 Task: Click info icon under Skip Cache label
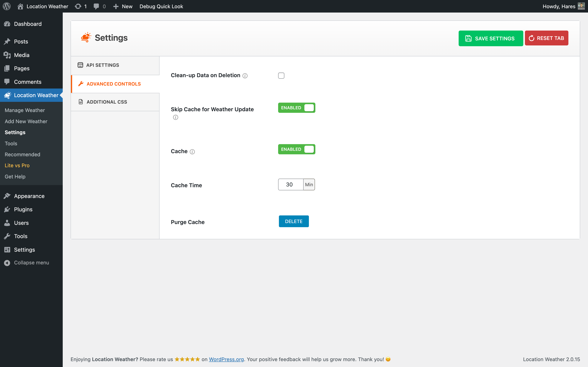pos(175,118)
